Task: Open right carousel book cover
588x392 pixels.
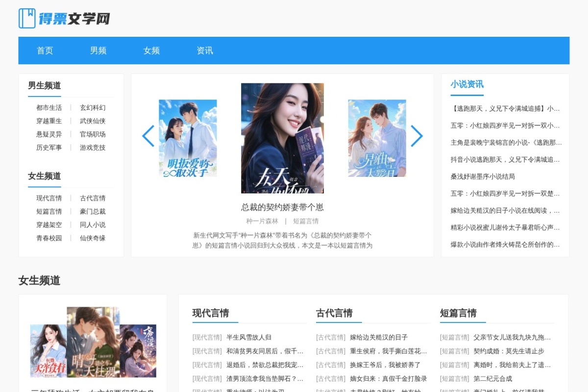Action: point(377,138)
